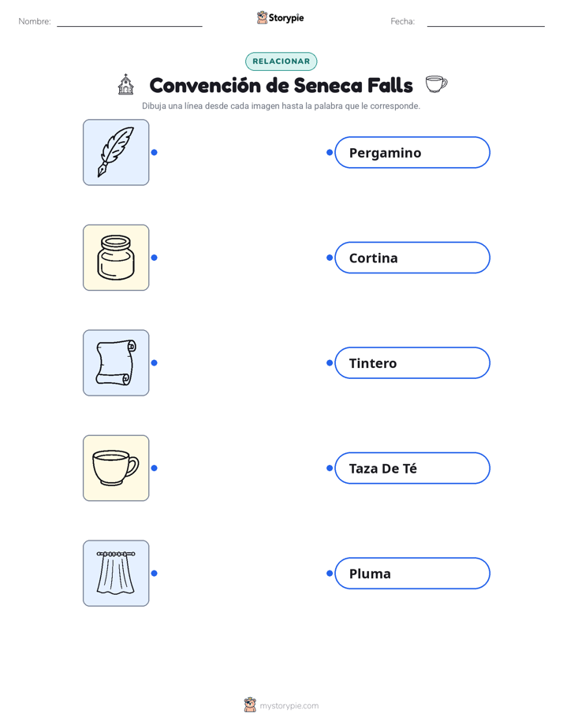Select the curtain image tile
The height and width of the screenshot is (728, 563).
tap(116, 573)
